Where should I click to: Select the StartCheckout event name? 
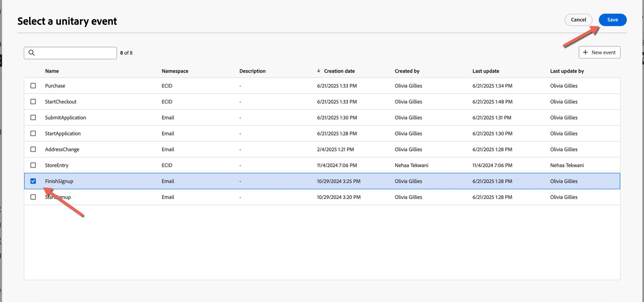pos(61,102)
